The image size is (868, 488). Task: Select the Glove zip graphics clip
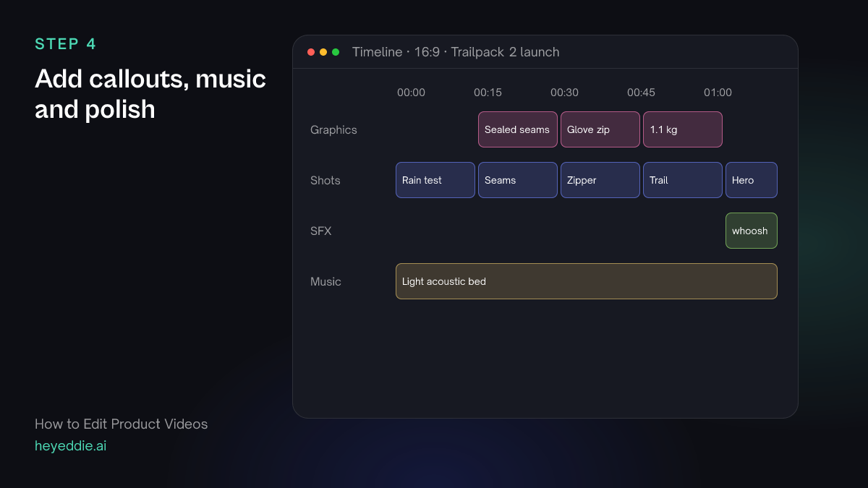(600, 129)
